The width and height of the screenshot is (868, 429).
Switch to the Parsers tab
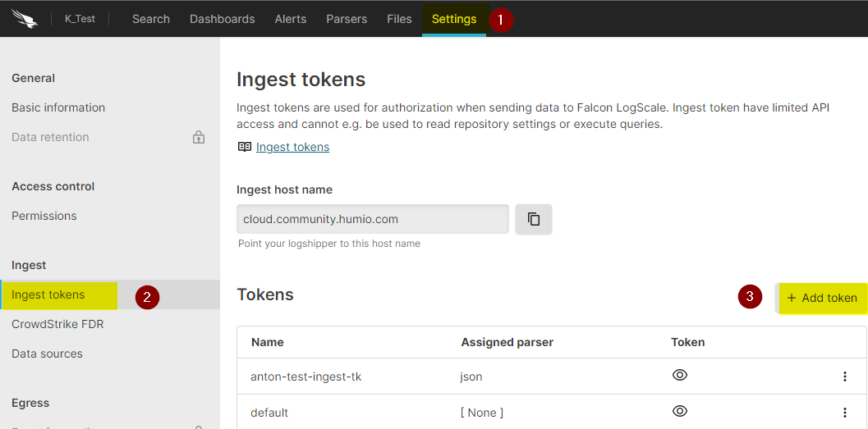347,19
